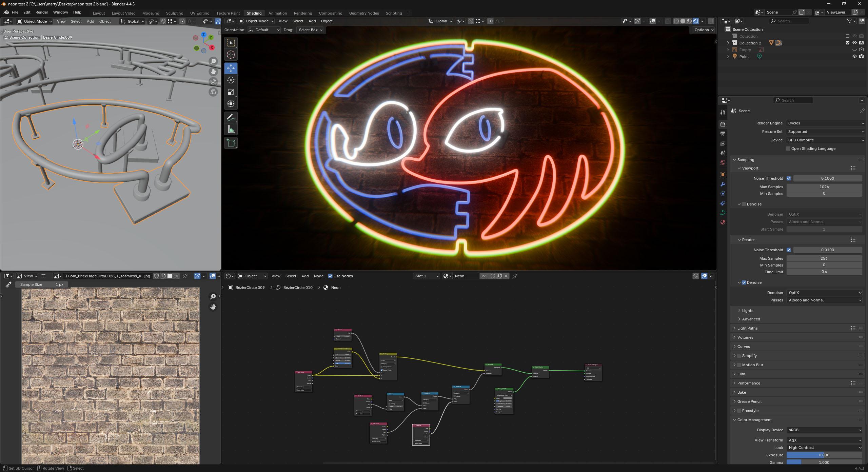Toggle camera view in the left 3D viewport

pyautogui.click(x=213, y=82)
